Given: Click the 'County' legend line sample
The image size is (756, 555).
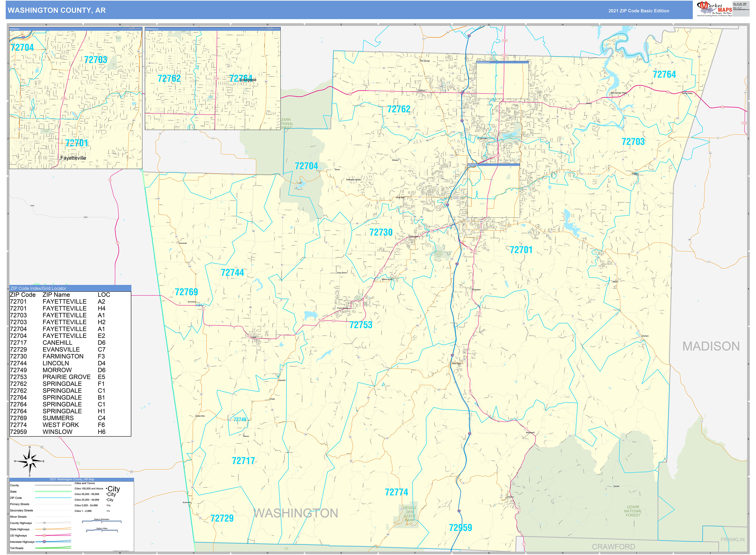Looking at the screenshot, I should 53,485.
